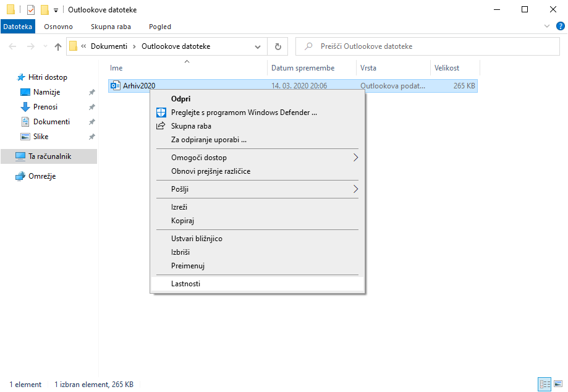The image size is (568, 392).
Task: Open Lastnosti from the context menu
Action: (x=257, y=284)
